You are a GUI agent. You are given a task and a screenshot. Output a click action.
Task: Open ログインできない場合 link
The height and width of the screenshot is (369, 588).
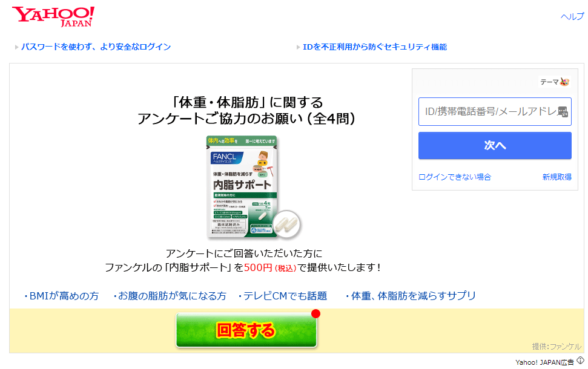pyautogui.click(x=455, y=177)
